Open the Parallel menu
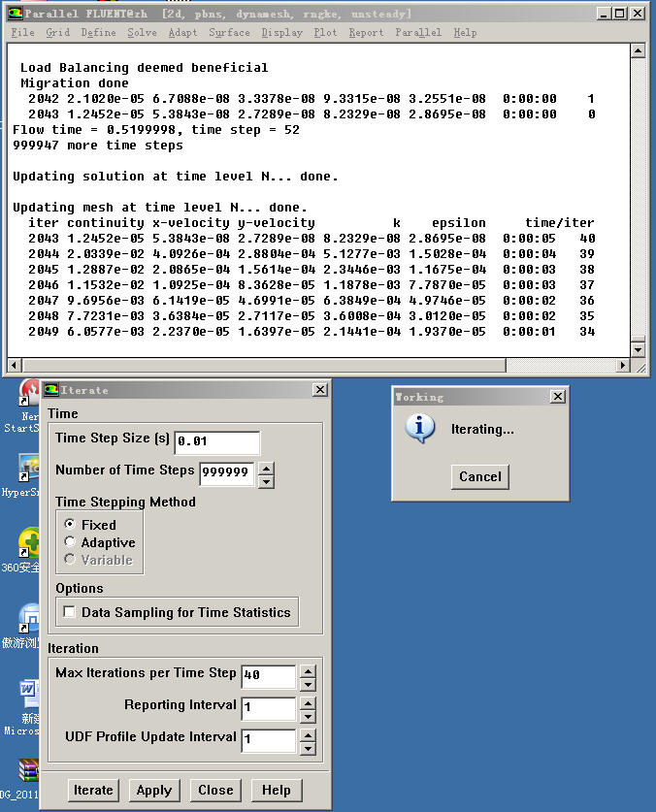 coord(418,32)
